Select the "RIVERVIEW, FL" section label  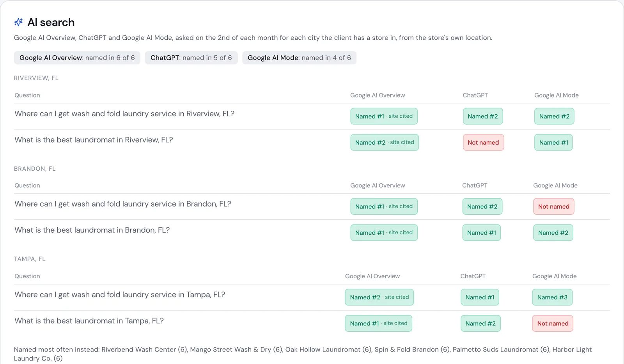click(x=36, y=78)
